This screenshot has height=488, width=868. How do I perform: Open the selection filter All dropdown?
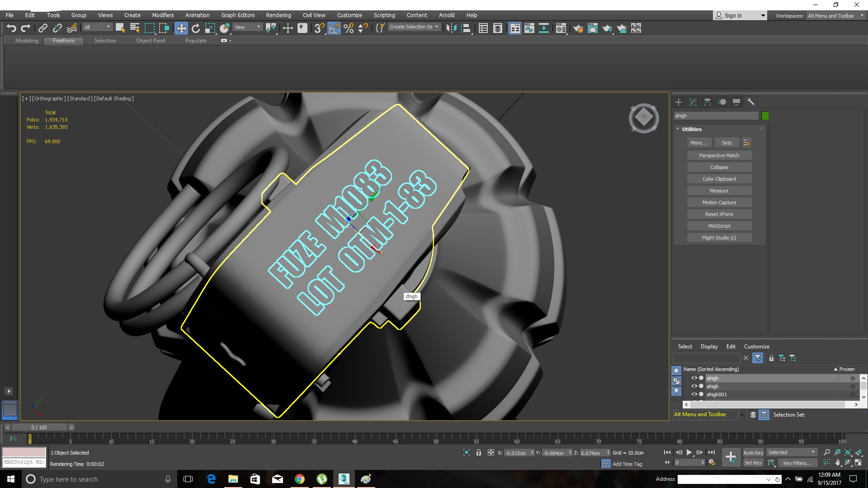point(97,27)
